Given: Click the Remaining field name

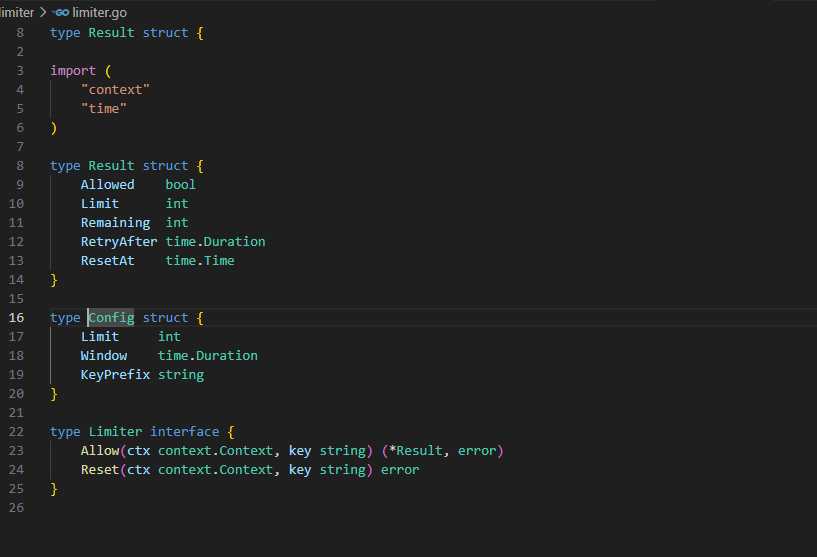Looking at the screenshot, I should tap(115, 223).
